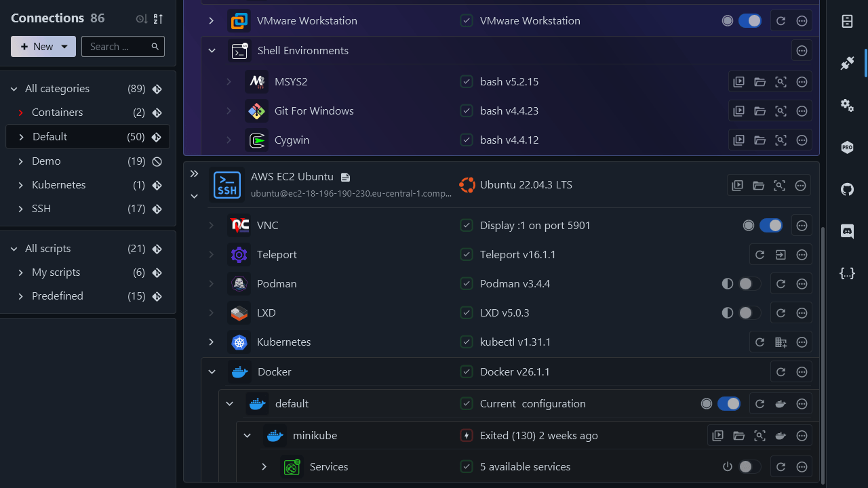Open the Predefined scripts folder
Screen dimensions: 868x488
58,296
